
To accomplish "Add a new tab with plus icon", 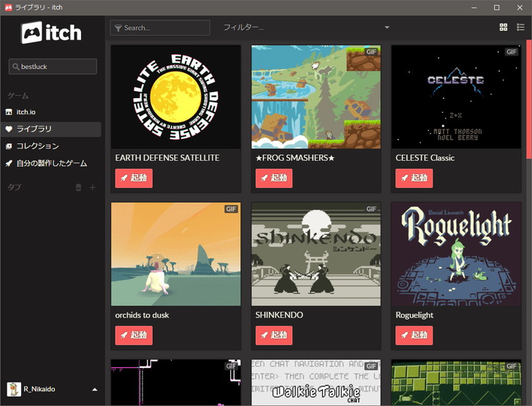I will 93,188.
